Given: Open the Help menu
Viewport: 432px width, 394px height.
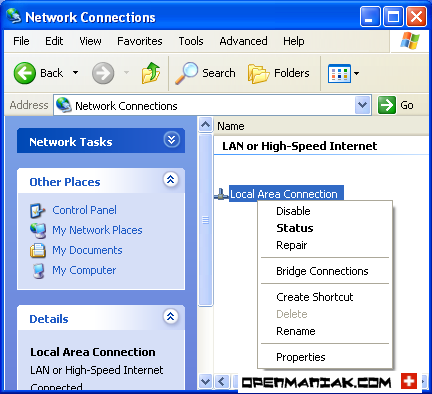Looking at the screenshot, I should (294, 41).
